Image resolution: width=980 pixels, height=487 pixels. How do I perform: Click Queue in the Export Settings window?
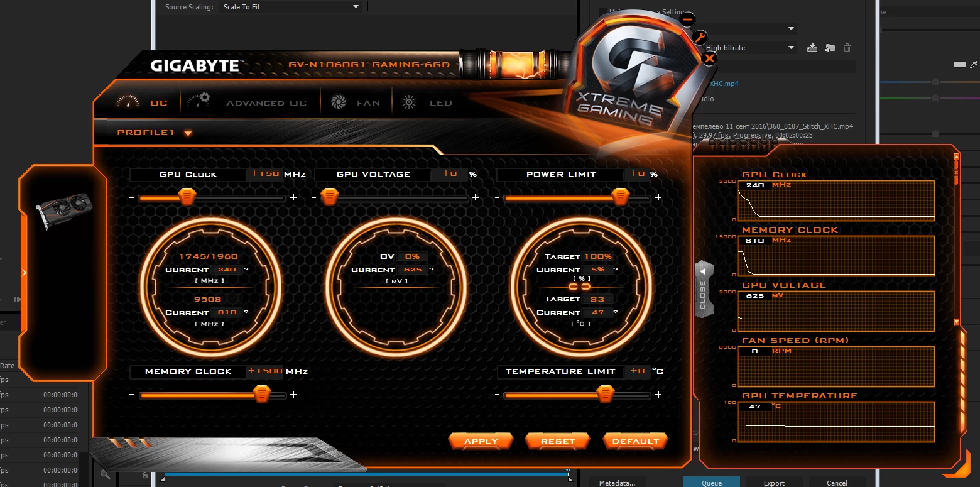[712, 483]
